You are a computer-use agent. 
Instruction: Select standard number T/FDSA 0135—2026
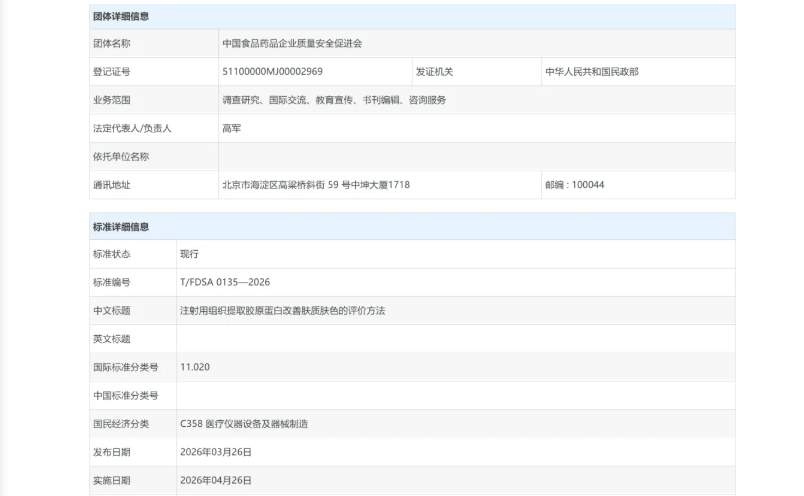click(225, 283)
